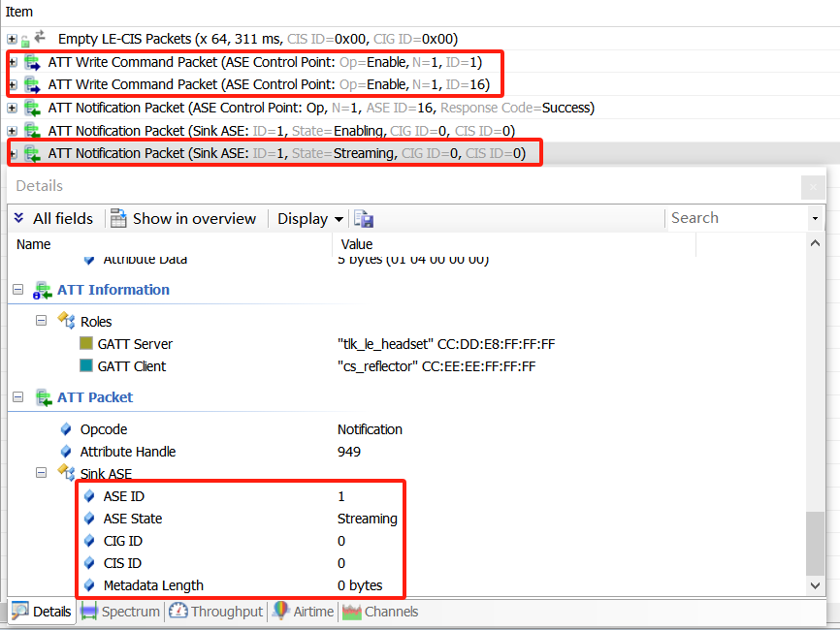The height and width of the screenshot is (630, 840).
Task: Expand the Empty LE-CIS Packets row
Action: pyautogui.click(x=12, y=39)
